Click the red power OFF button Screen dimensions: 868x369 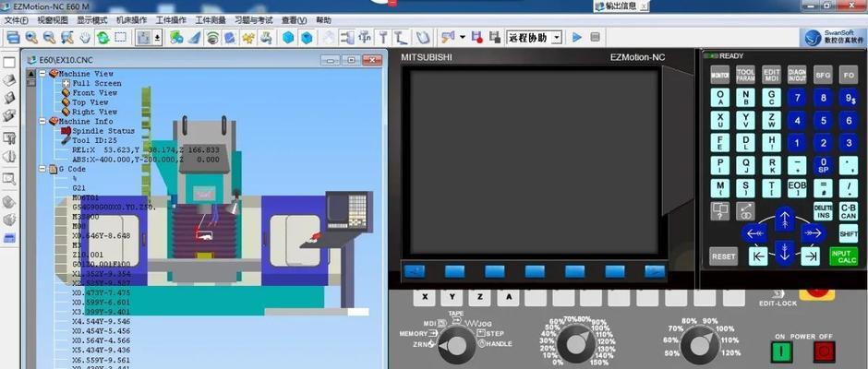824,351
